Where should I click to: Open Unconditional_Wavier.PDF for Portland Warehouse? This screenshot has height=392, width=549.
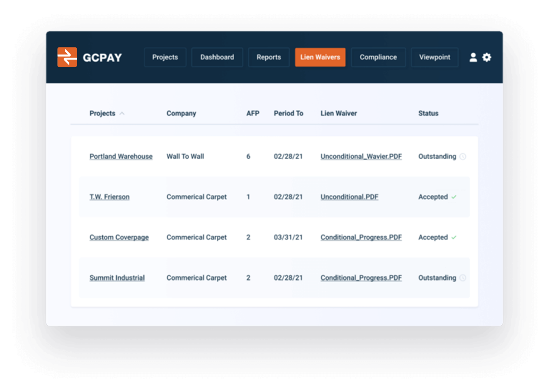coord(361,156)
